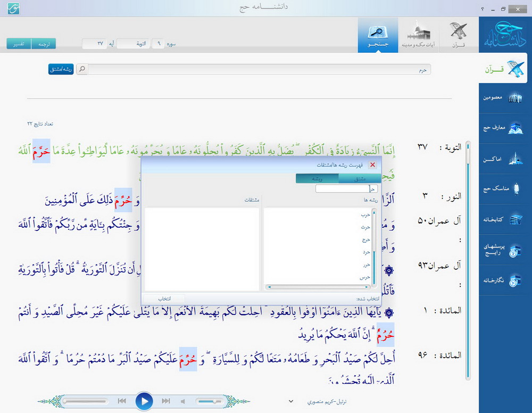Click the playback progress slider
Viewport: 532px width, 413px height.
[85, 401]
